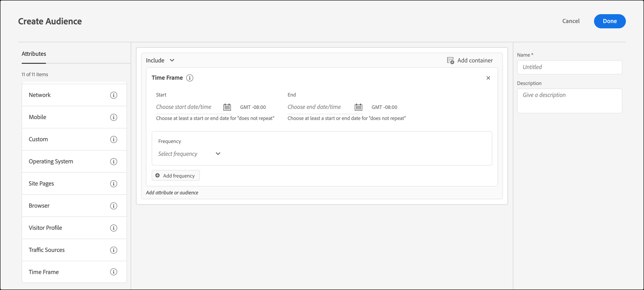Show info for Network attribute
This screenshot has height=290, width=644.
click(x=113, y=95)
